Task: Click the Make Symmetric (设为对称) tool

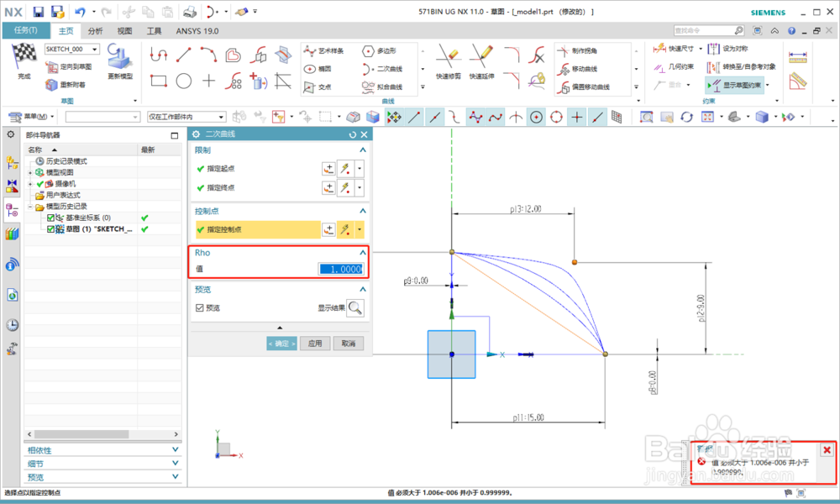Action: (727, 49)
